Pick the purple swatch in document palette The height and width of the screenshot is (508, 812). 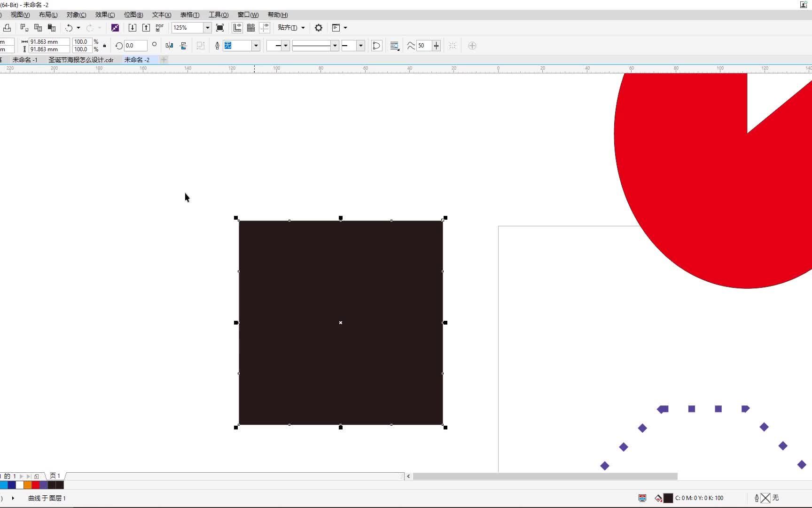tap(44, 485)
